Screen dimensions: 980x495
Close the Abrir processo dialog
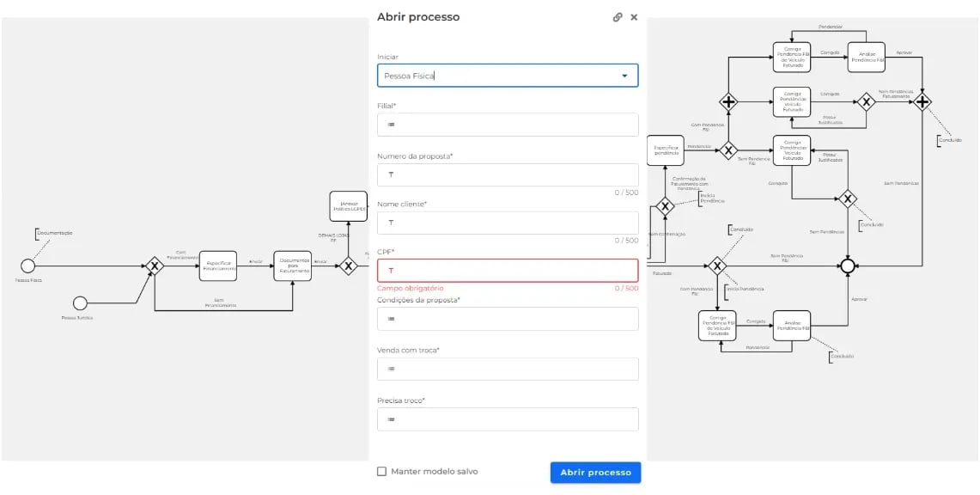pyautogui.click(x=634, y=17)
